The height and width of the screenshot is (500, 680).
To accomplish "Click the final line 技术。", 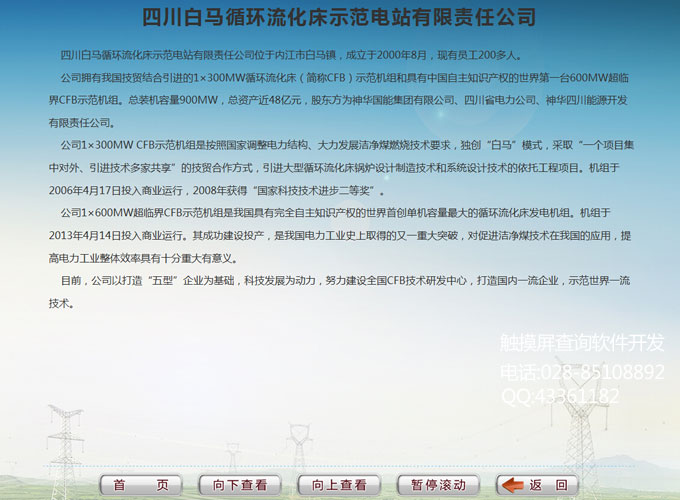I will click(61, 303).
